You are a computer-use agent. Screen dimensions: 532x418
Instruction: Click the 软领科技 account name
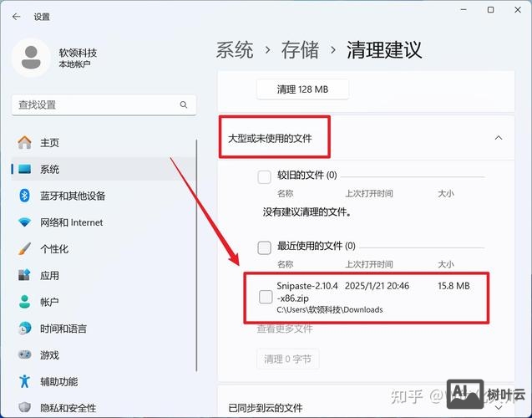coord(78,53)
